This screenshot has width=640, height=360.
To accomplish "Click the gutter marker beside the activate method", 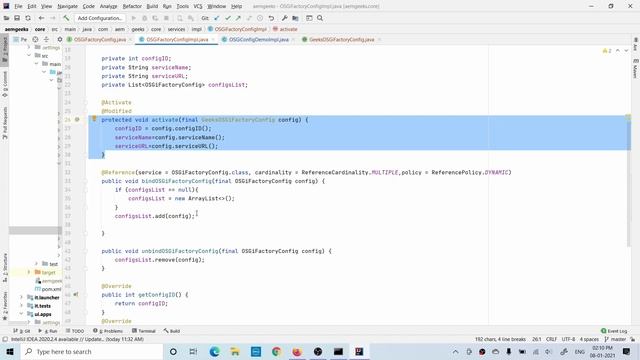I will point(77,120).
